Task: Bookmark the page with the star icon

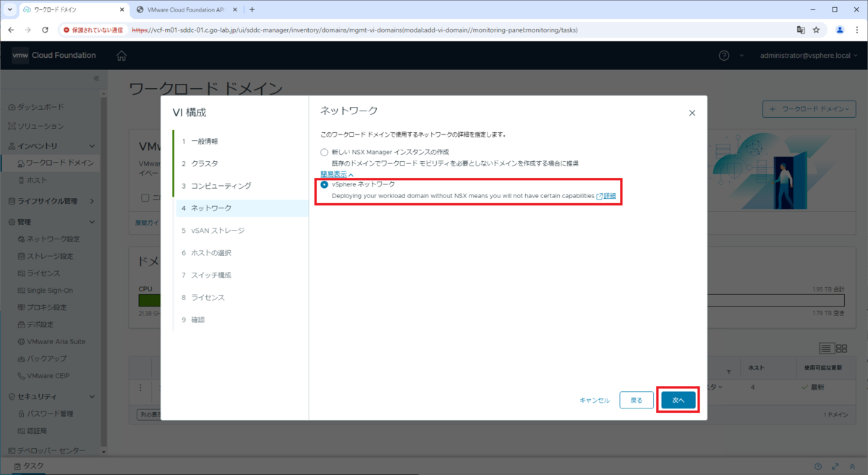Action: (x=816, y=30)
